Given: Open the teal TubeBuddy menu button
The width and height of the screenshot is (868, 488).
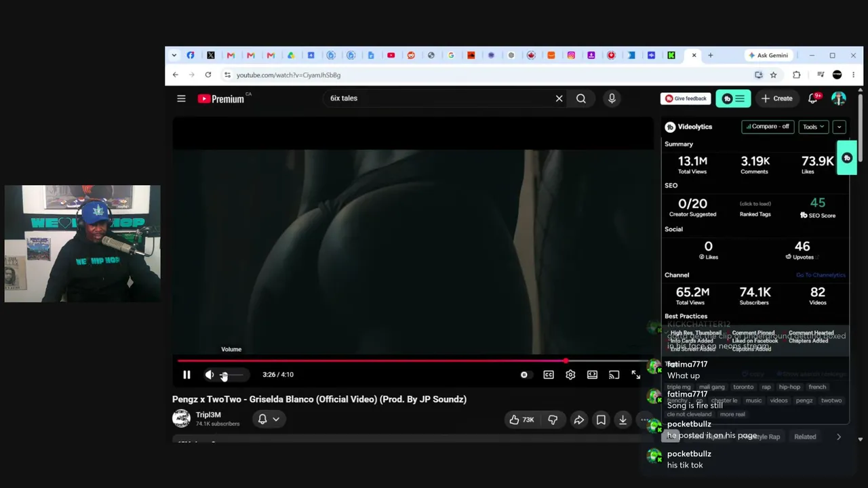Looking at the screenshot, I should (733, 98).
